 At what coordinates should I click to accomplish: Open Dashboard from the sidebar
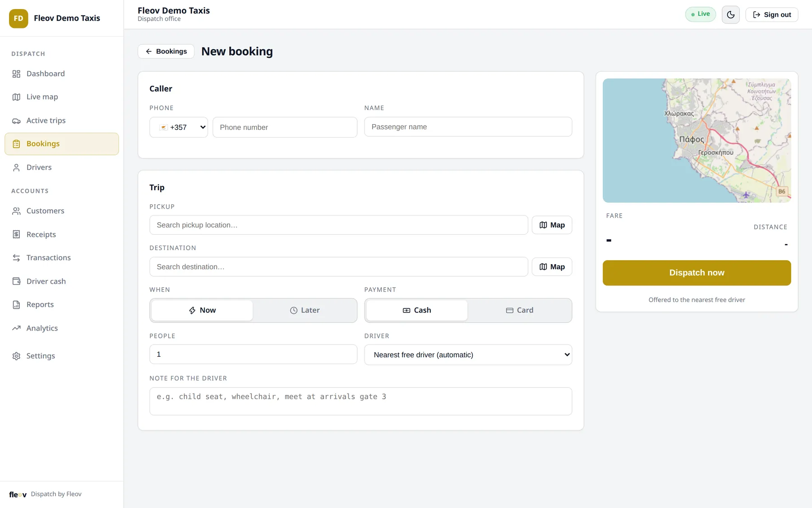[62, 74]
